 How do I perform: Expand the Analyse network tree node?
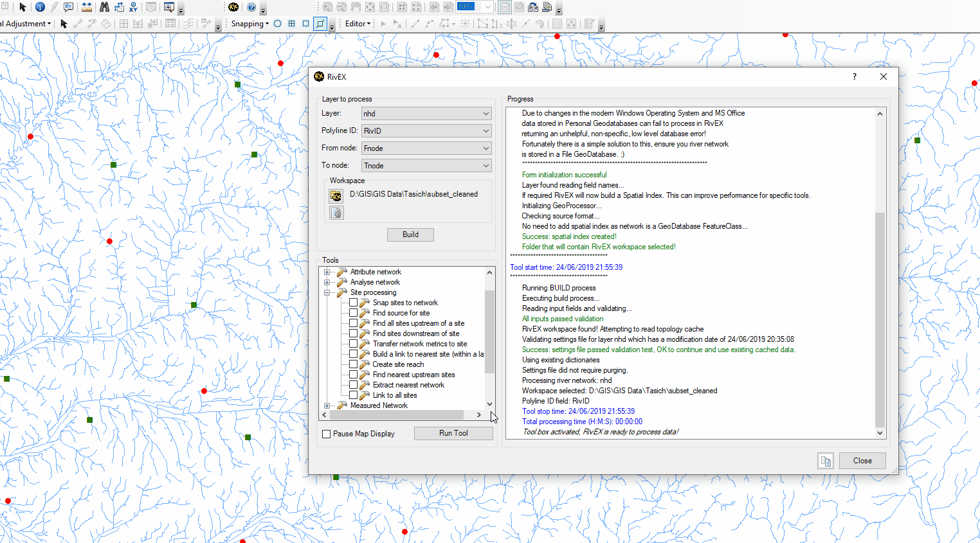(x=327, y=282)
